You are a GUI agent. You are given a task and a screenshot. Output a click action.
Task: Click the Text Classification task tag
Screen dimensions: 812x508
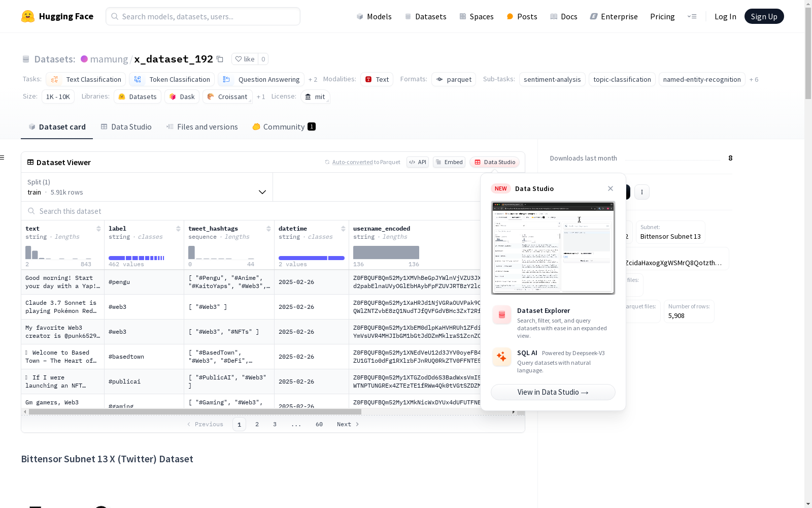point(86,80)
